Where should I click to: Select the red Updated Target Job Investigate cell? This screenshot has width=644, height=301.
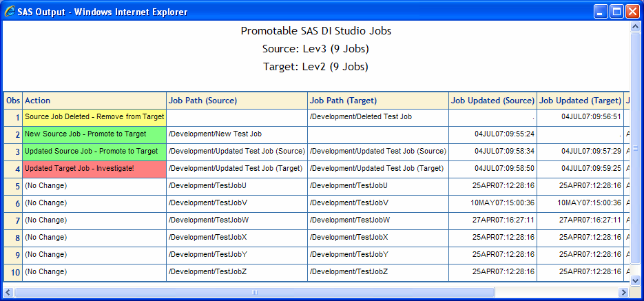point(94,169)
